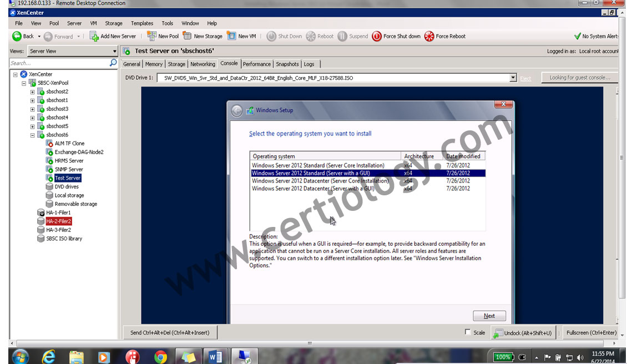Click Next in Windows Setup
The image size is (627, 364).
[x=489, y=316]
